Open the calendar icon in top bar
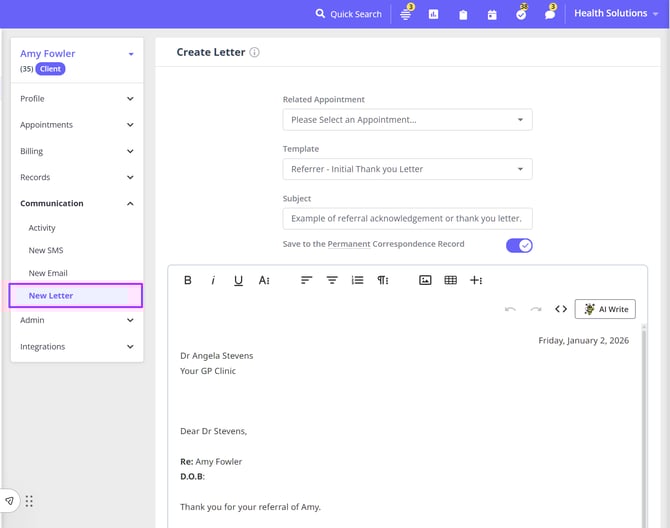The height and width of the screenshot is (528, 670). click(492, 14)
